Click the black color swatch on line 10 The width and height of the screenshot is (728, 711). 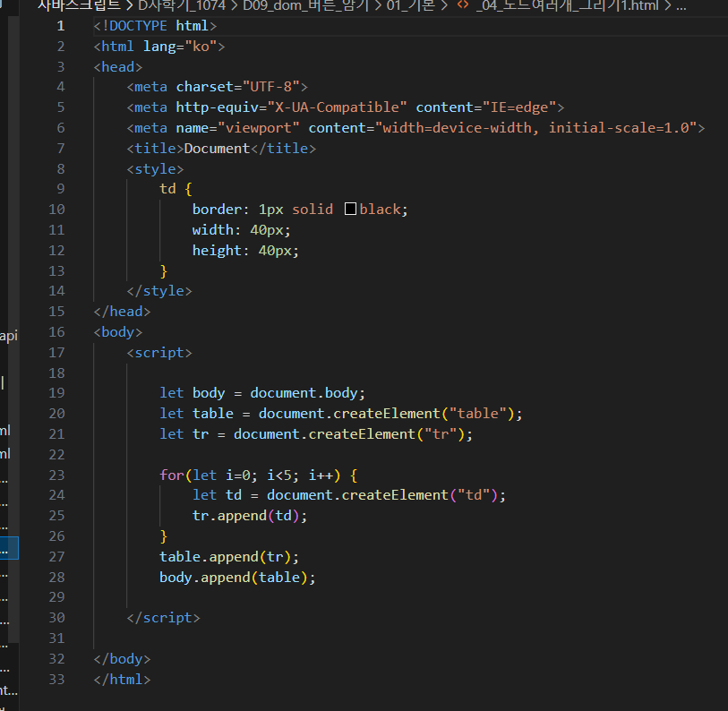350,209
